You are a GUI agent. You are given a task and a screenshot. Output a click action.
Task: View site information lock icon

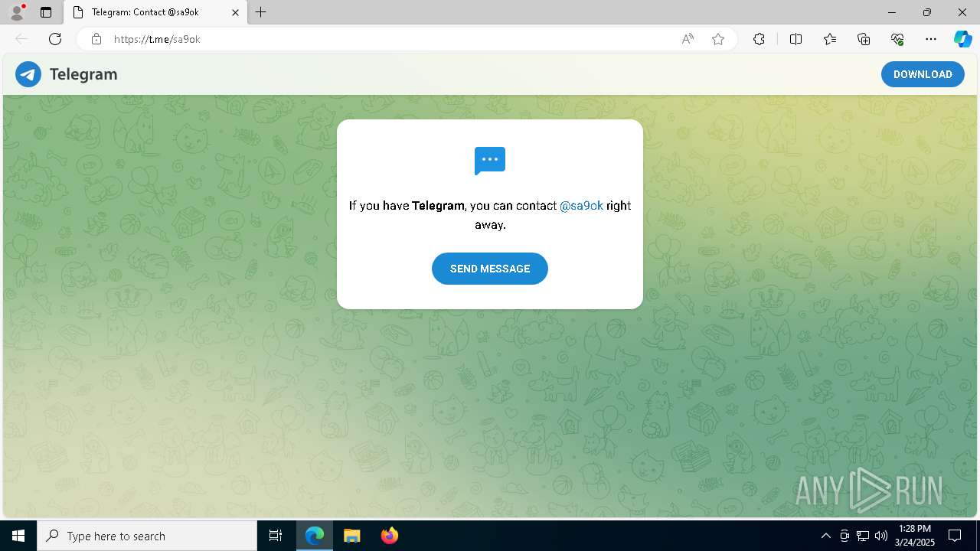pos(96,39)
